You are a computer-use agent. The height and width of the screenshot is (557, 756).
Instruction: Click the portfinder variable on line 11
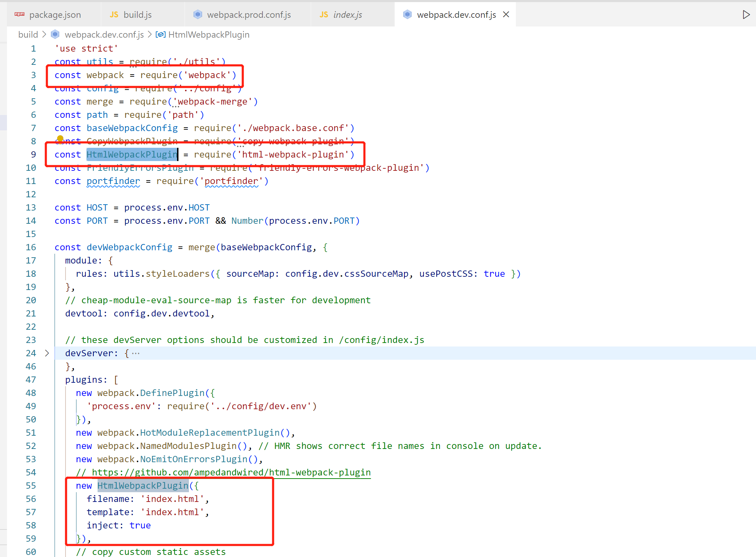(x=113, y=181)
